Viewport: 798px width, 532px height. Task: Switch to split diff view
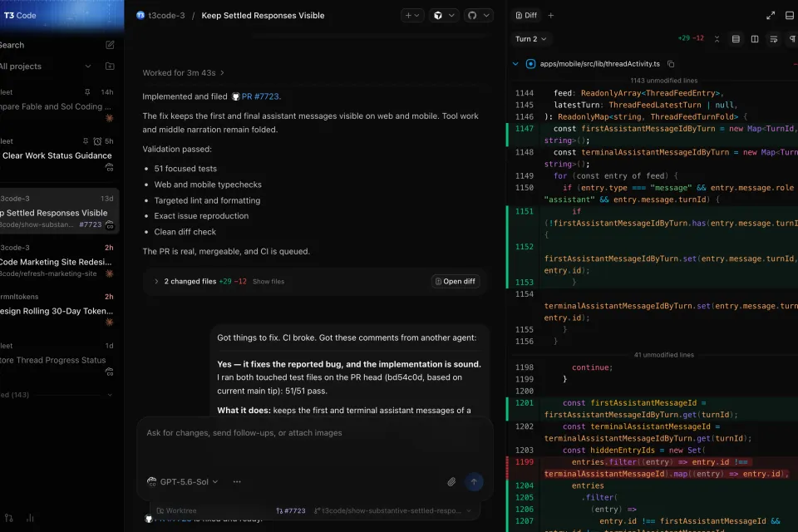tap(755, 39)
